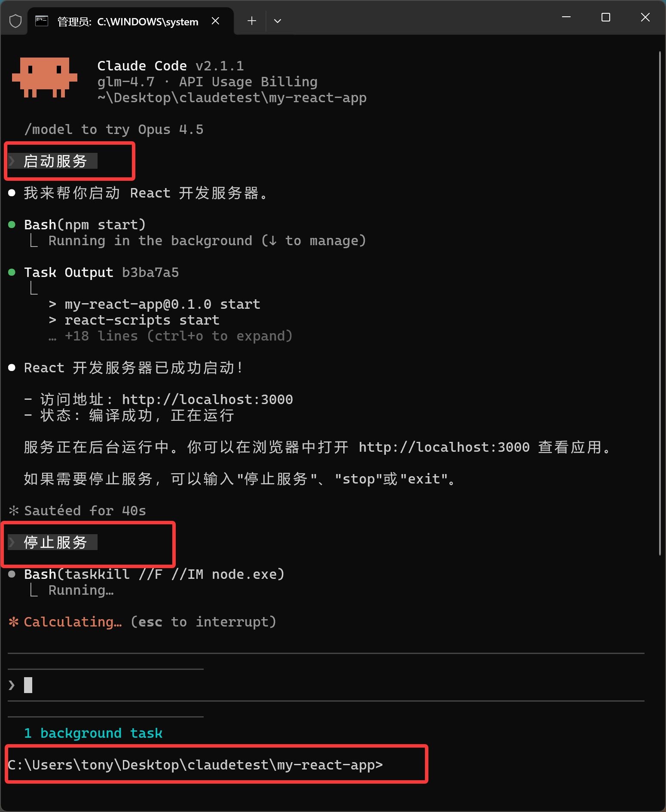Click the 停止服务 user prompt line
Screen dimensions: 666x812
pyautogui.click(x=52, y=542)
